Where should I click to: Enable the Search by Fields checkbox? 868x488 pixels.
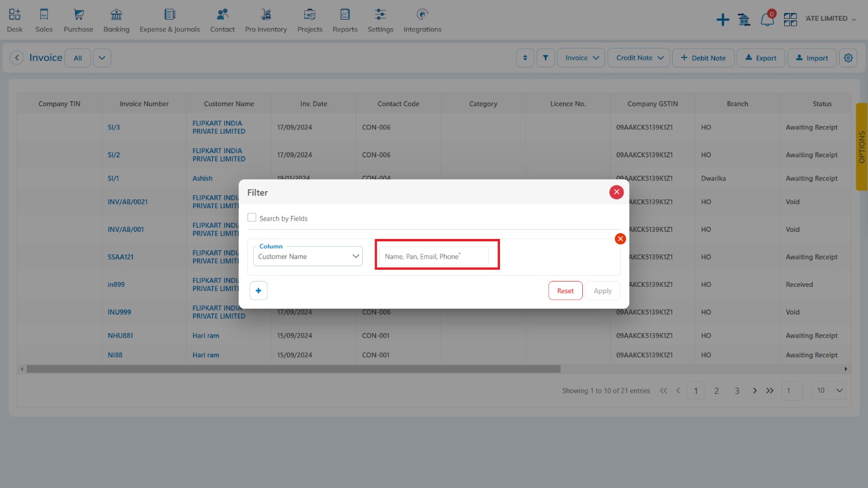click(x=252, y=218)
